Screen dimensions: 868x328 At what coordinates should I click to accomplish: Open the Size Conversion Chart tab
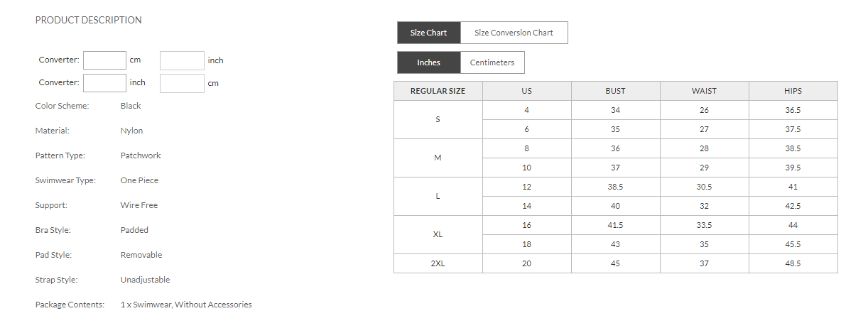click(x=514, y=33)
